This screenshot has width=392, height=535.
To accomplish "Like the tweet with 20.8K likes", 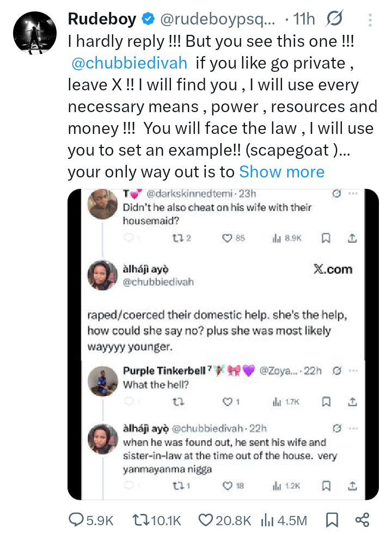I will [x=205, y=520].
